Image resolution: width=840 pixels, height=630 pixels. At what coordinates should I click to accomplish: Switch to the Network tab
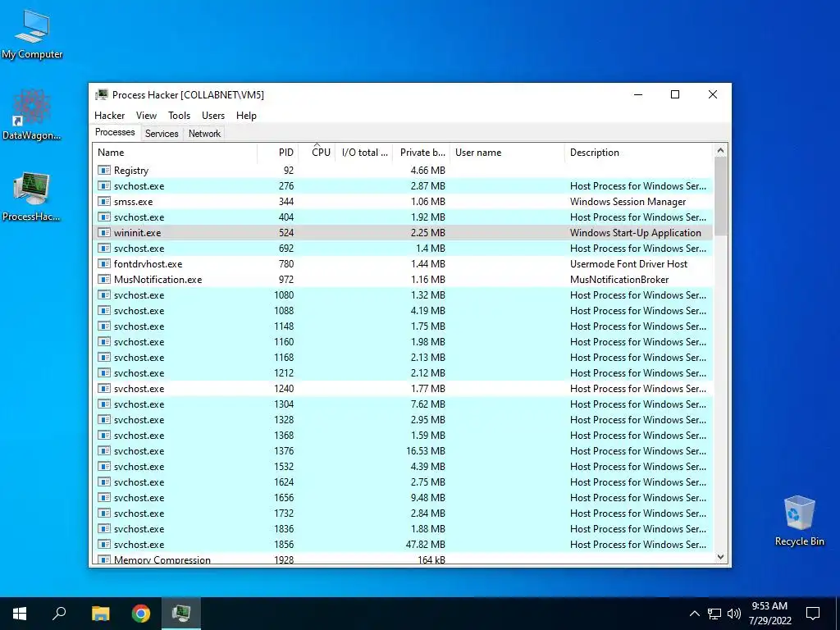(x=204, y=134)
